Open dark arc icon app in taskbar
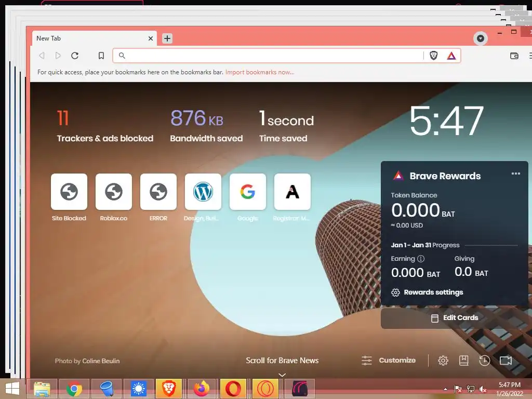This screenshot has height=399, width=532. click(x=300, y=389)
